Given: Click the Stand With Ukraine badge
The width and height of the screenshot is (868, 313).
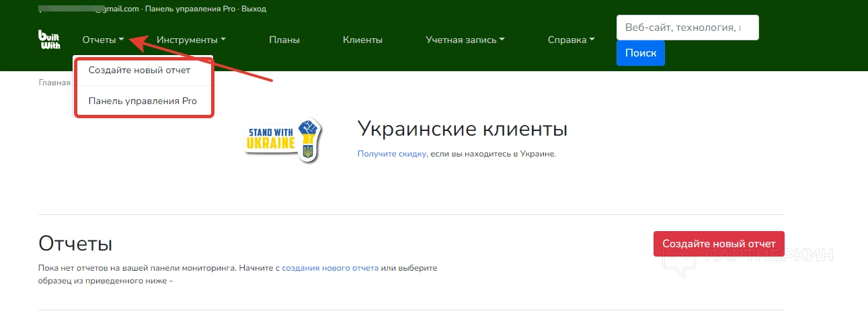Looking at the screenshot, I should 282,139.
